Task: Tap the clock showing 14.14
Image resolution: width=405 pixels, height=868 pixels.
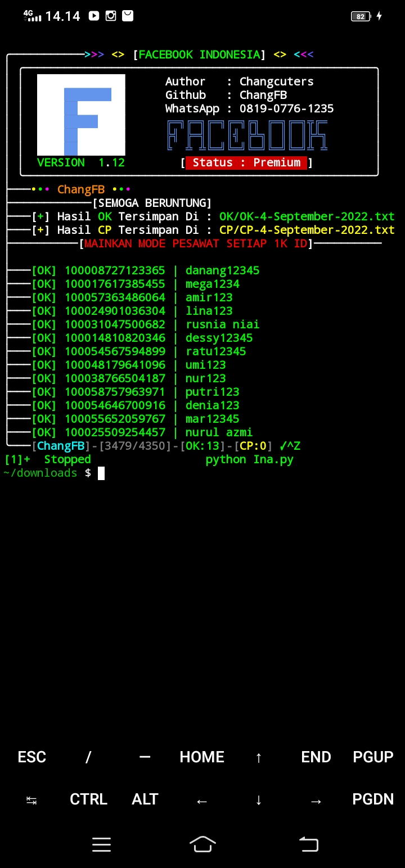Action: click(63, 16)
